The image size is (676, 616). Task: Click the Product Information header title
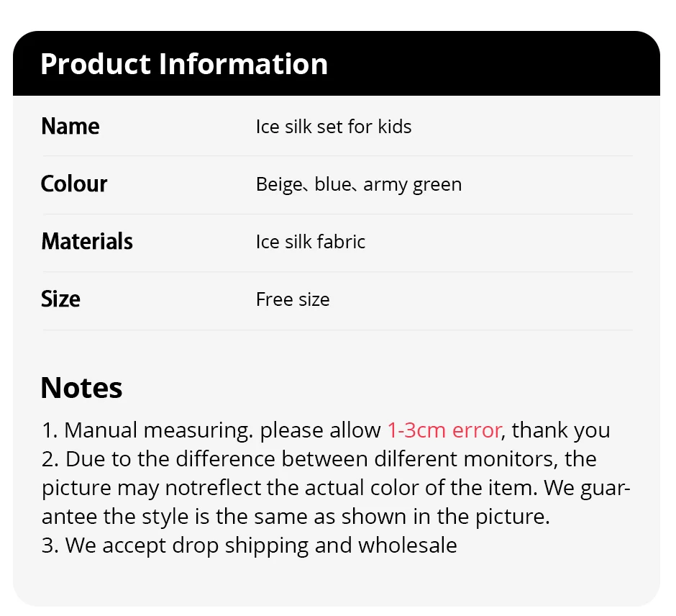(x=184, y=64)
